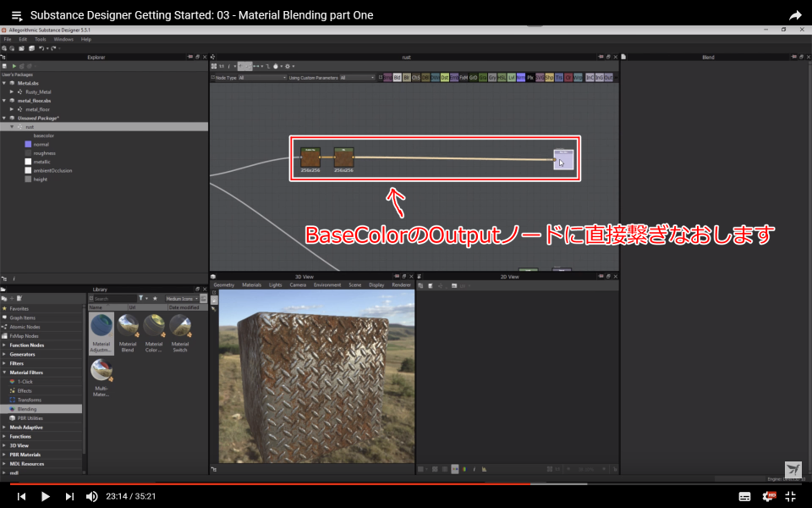Select the basecolor output in Explorer
Screen dimensions: 812x508
(x=43, y=135)
